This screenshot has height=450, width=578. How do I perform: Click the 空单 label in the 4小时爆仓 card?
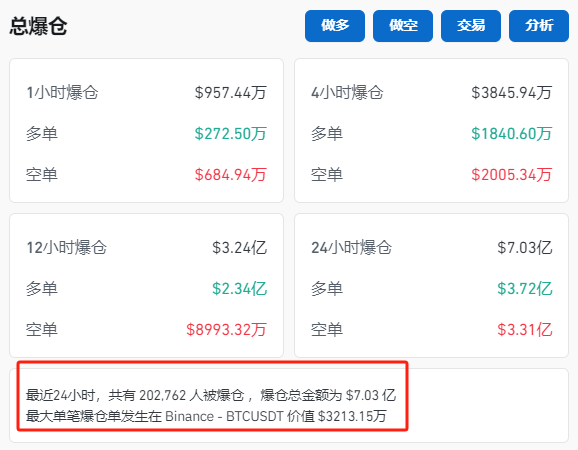click(x=327, y=174)
